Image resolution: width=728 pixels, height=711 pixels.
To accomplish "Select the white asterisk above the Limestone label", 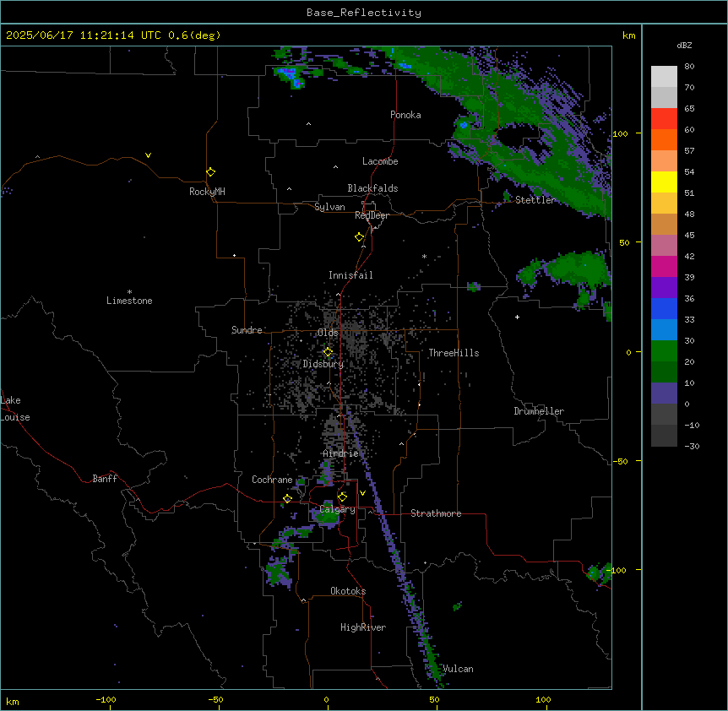I will (x=129, y=292).
